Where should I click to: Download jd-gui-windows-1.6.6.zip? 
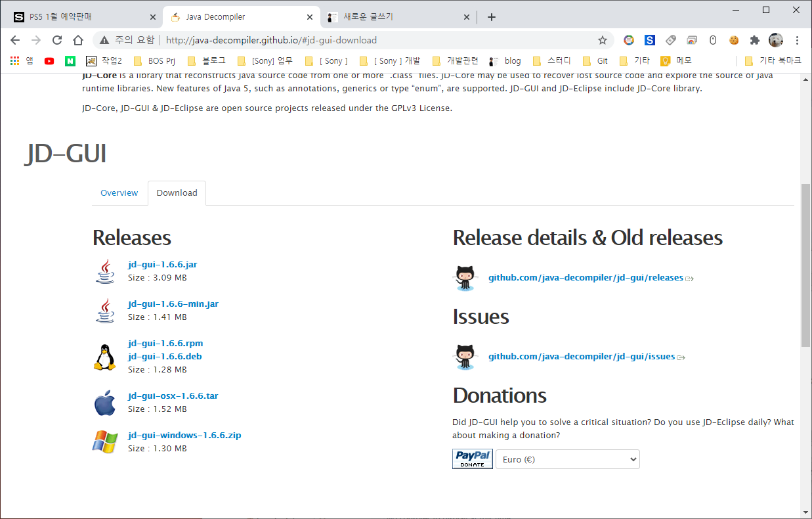(x=184, y=436)
